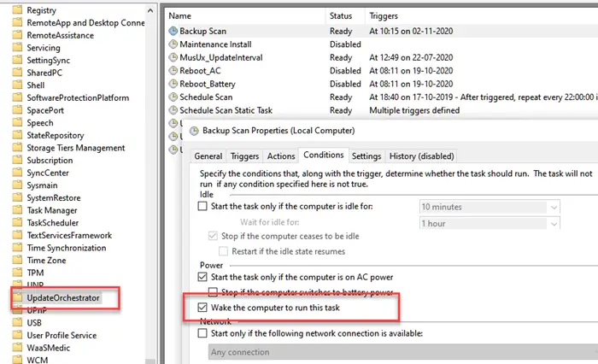
Task: Click the Ready status of MusUx_UpdateInterval
Action: click(341, 57)
